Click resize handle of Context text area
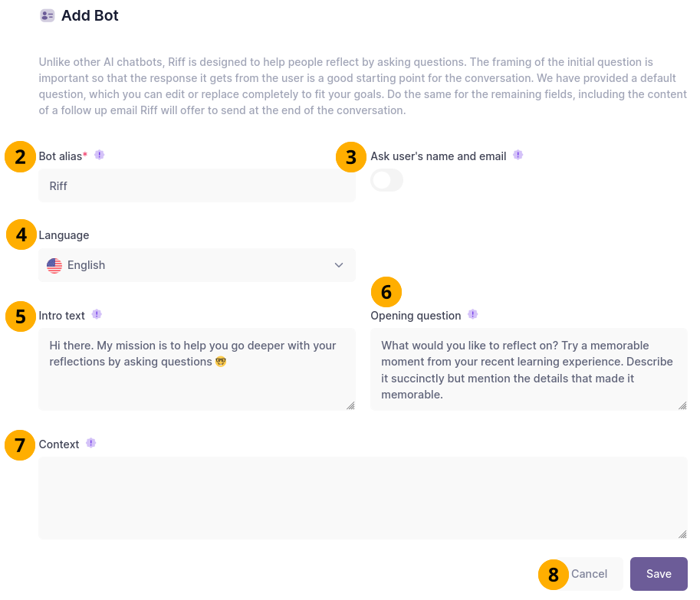Image resolution: width=700 pixels, height=600 pixels. pyautogui.click(x=682, y=534)
